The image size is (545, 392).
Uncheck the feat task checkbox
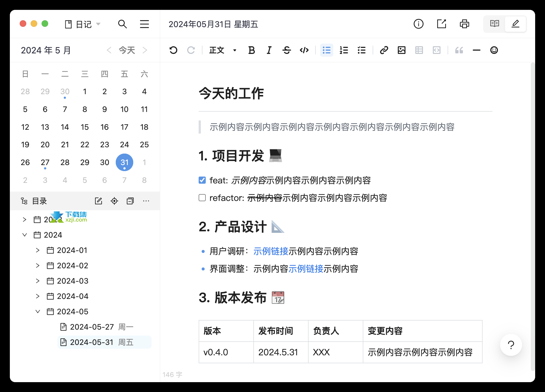pos(202,180)
